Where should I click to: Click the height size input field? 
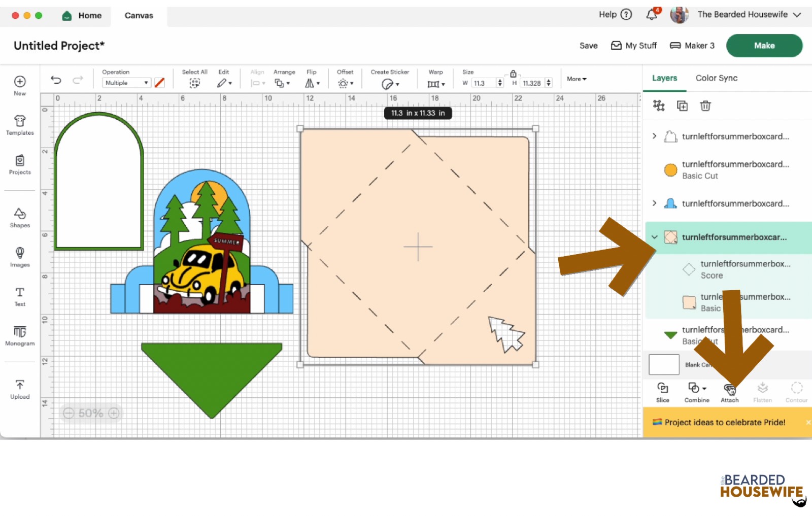532,83
